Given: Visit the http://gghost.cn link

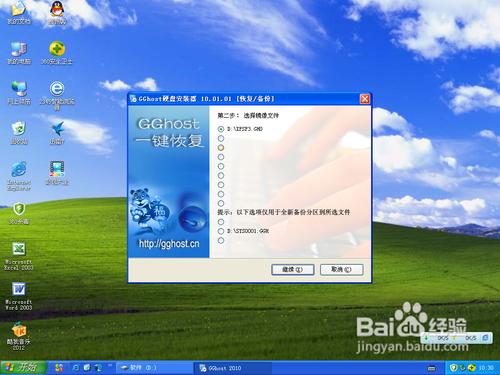Looking at the screenshot, I should click(169, 244).
